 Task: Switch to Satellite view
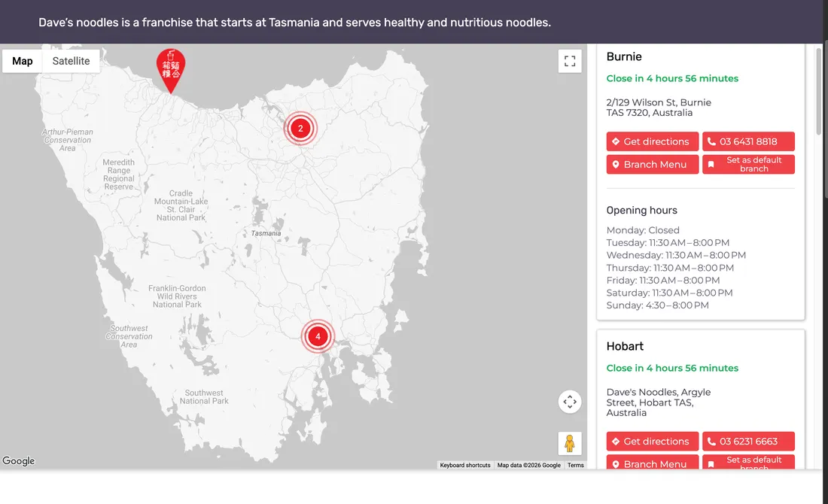[71, 61]
